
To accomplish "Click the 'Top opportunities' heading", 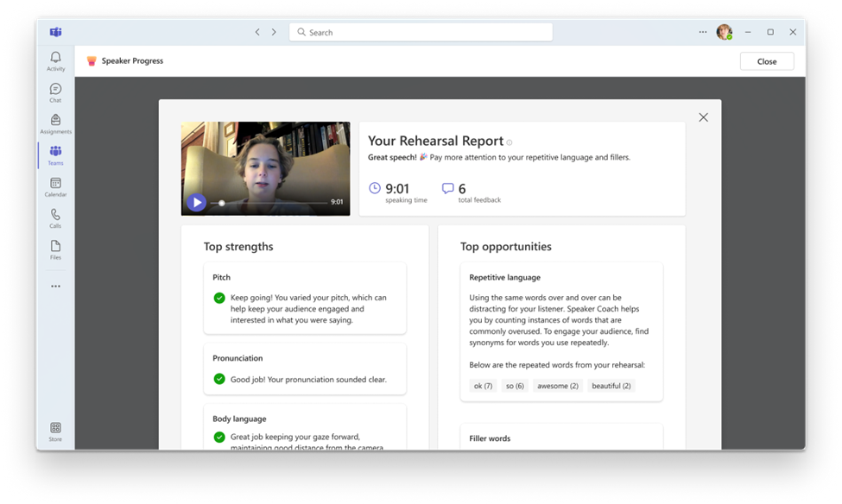I will [506, 246].
